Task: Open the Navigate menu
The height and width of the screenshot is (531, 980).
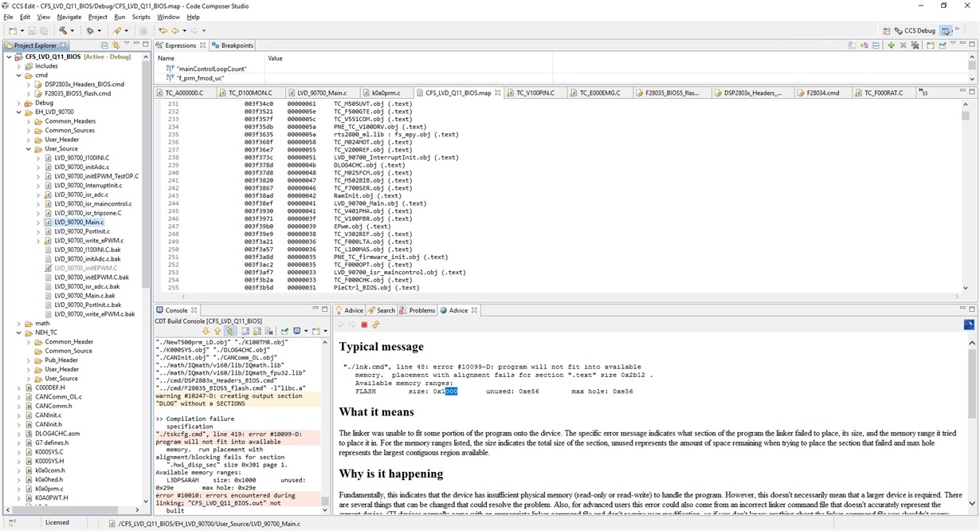Action: coord(69,17)
